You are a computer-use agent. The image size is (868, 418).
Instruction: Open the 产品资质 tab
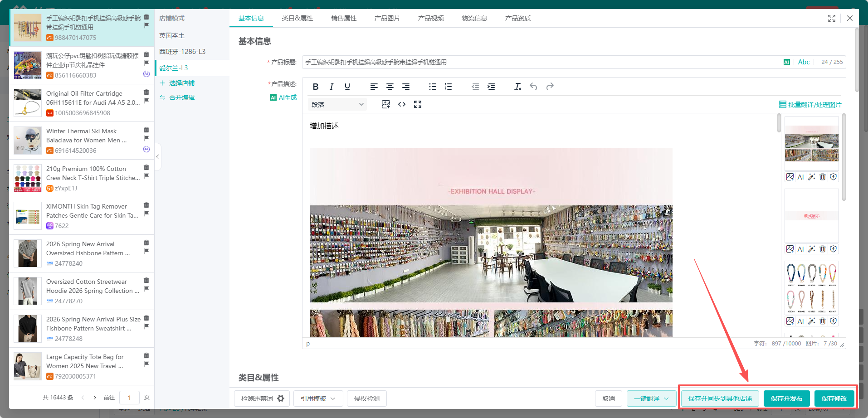[518, 18]
